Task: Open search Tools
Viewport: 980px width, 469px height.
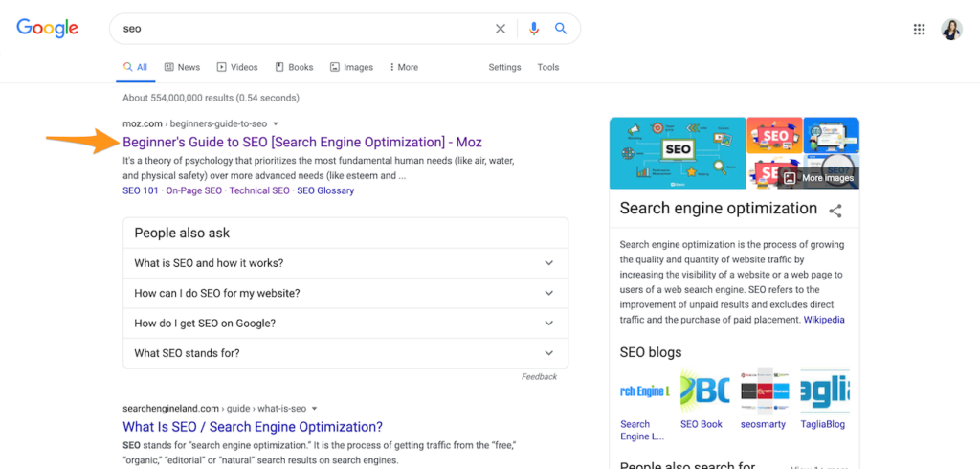Action: coord(548,68)
